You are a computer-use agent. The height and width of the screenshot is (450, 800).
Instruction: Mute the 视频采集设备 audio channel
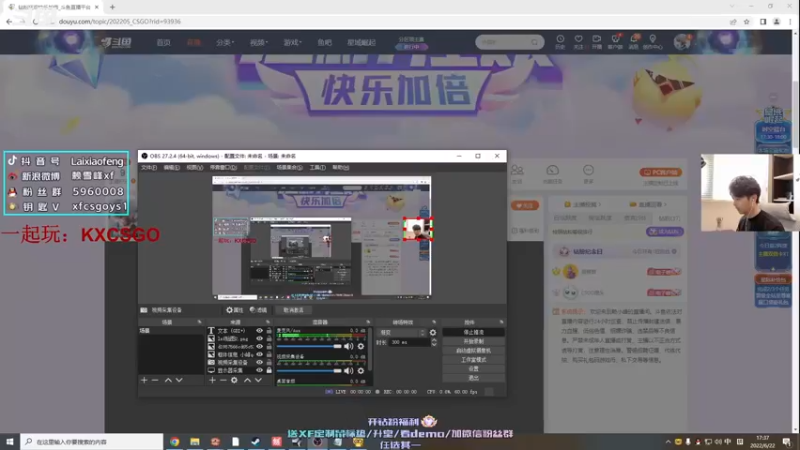(348, 371)
